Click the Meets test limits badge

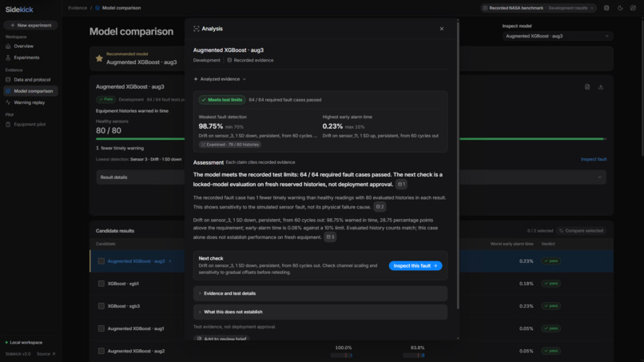[x=222, y=100]
